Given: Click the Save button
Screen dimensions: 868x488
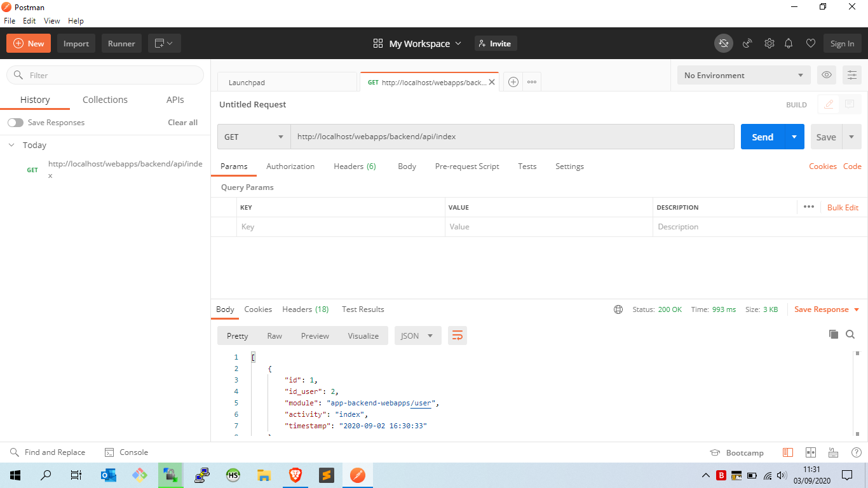Looking at the screenshot, I should [x=826, y=137].
